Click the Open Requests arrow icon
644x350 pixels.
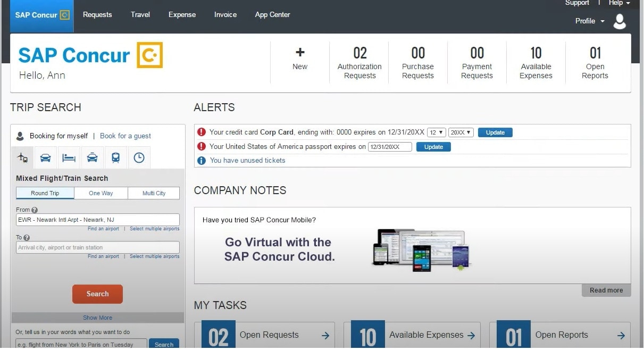coord(325,336)
